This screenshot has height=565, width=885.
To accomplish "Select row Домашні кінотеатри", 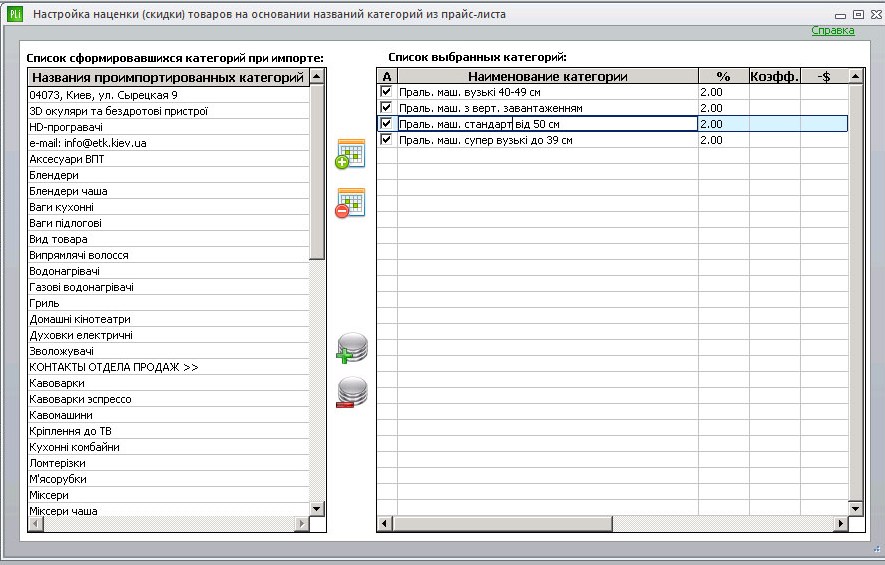I will (x=168, y=319).
